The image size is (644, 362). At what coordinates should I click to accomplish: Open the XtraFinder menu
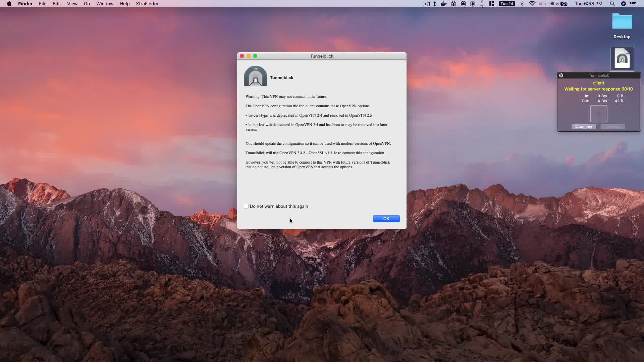[147, 4]
